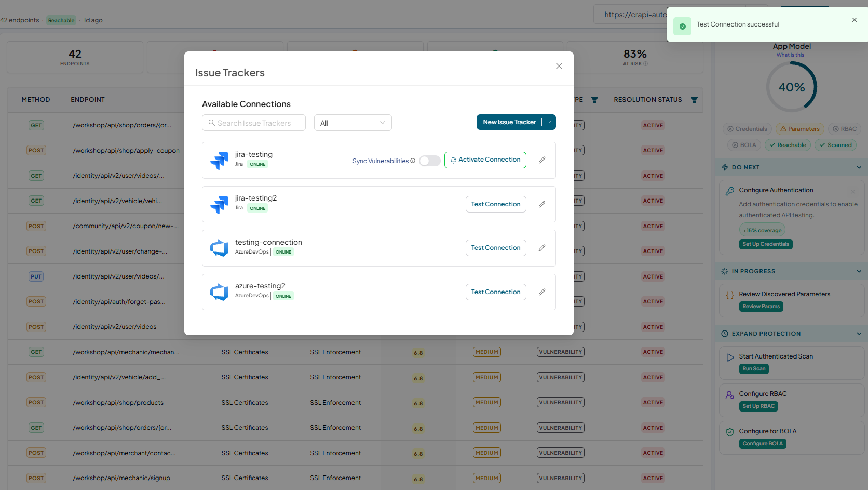
Task: Click the New Issue Tracker button
Action: click(509, 122)
